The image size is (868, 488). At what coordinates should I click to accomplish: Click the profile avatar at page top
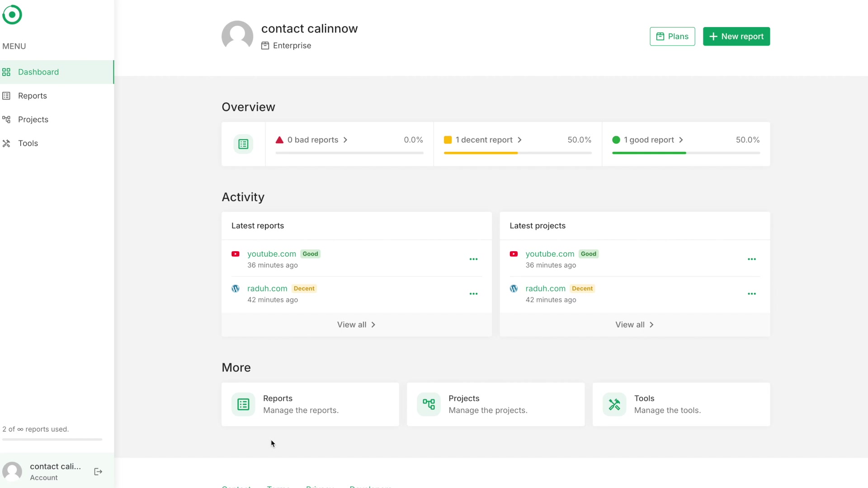coord(237,36)
